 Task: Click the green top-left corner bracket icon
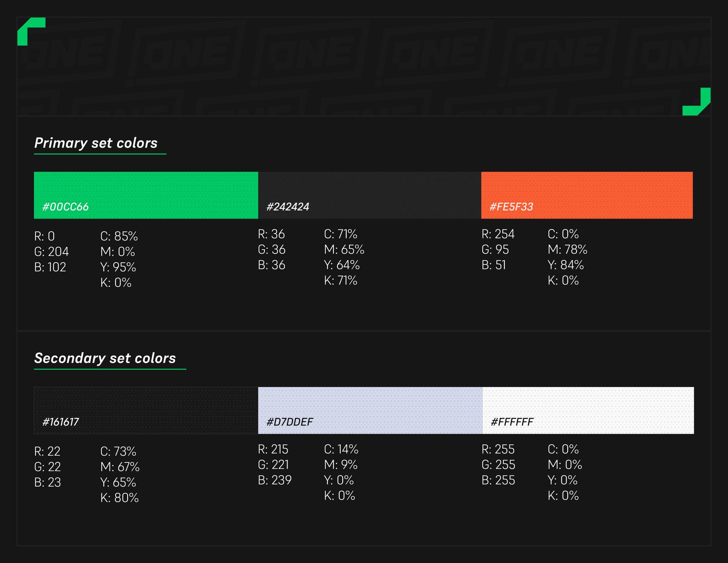point(31,31)
